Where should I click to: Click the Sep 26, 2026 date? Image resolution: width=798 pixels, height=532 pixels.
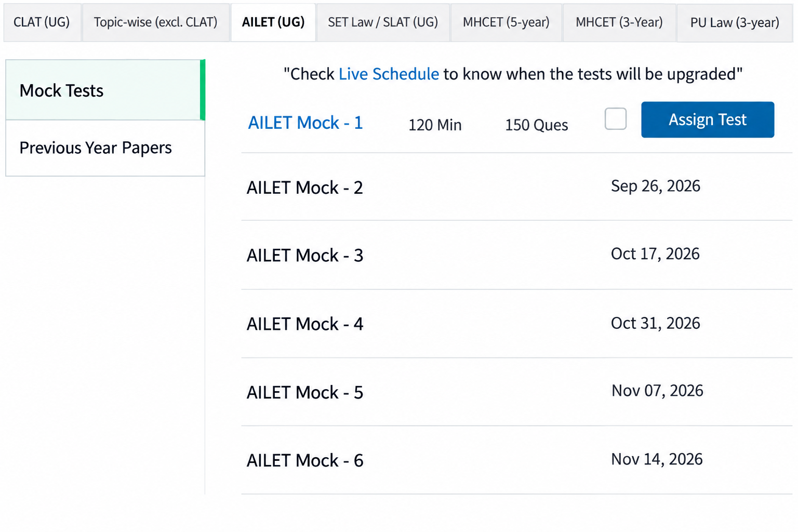point(656,186)
